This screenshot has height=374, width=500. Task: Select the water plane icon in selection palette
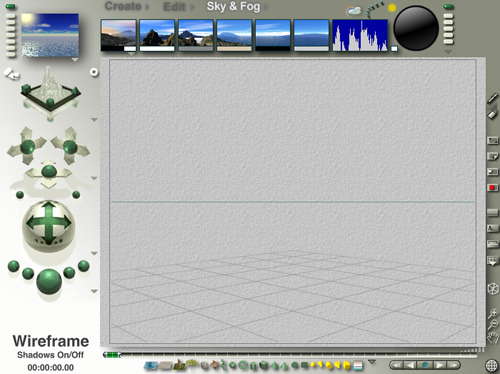tap(151, 366)
